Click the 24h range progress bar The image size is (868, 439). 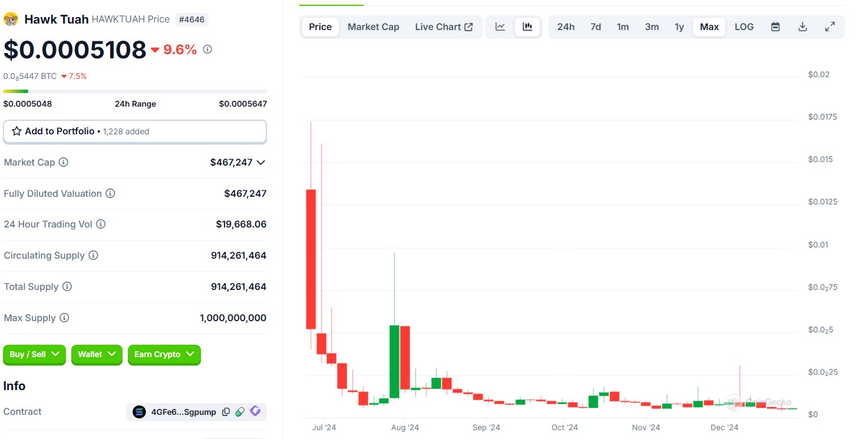pos(135,91)
